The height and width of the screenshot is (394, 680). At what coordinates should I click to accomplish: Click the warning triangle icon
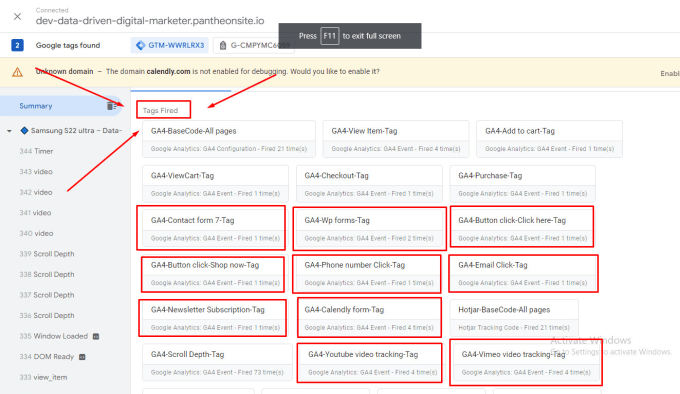point(17,72)
